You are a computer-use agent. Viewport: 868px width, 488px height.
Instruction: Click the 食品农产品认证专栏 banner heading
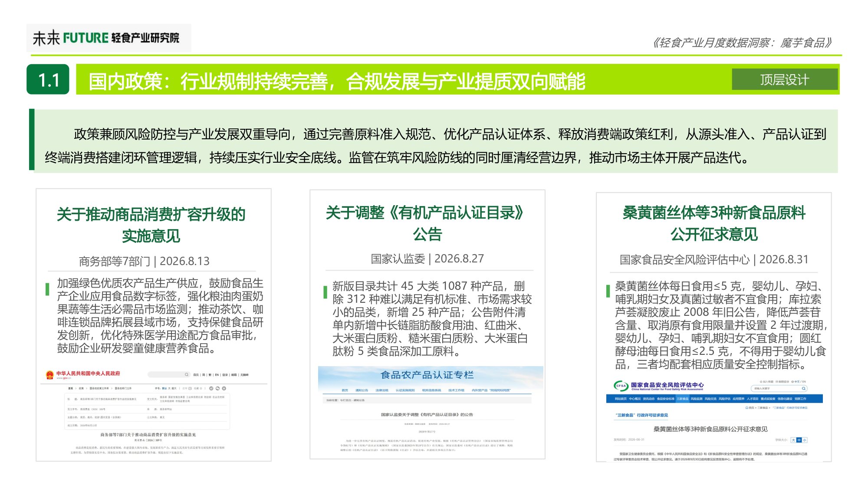point(427,375)
